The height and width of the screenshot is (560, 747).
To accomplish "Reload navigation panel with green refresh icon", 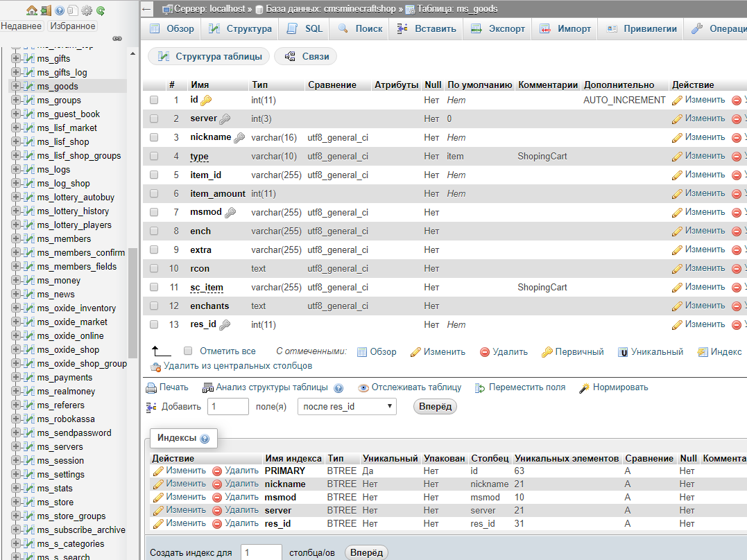I will 101,10.
